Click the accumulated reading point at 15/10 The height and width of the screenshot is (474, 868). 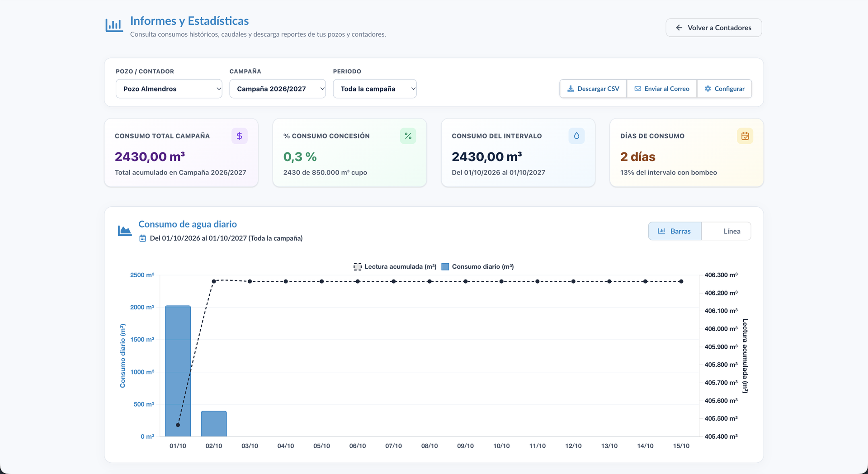681,281
